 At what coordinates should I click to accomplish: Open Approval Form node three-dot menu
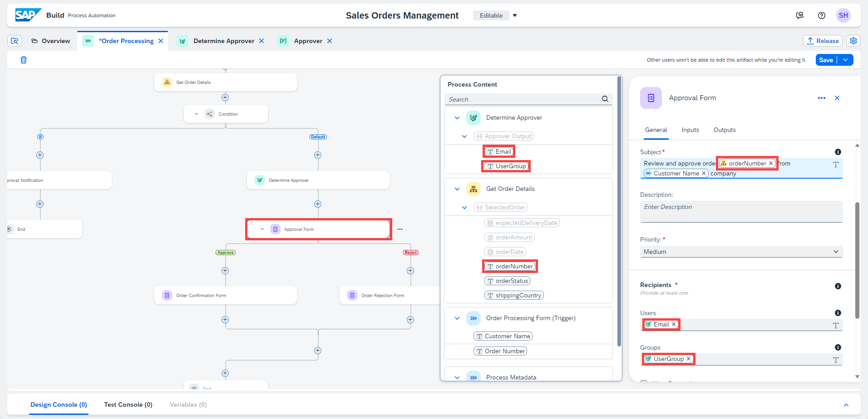click(x=400, y=229)
